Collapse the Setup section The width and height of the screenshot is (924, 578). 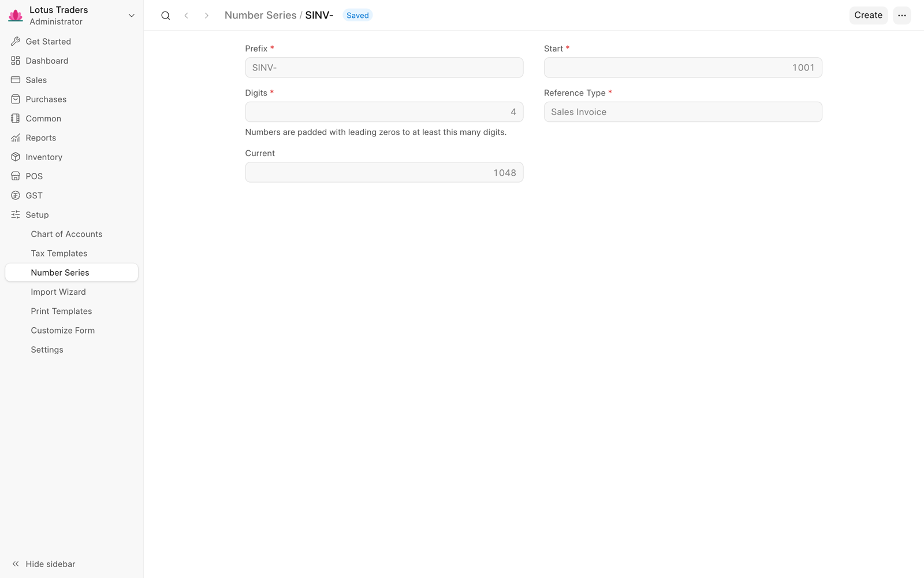pyautogui.click(x=72, y=215)
